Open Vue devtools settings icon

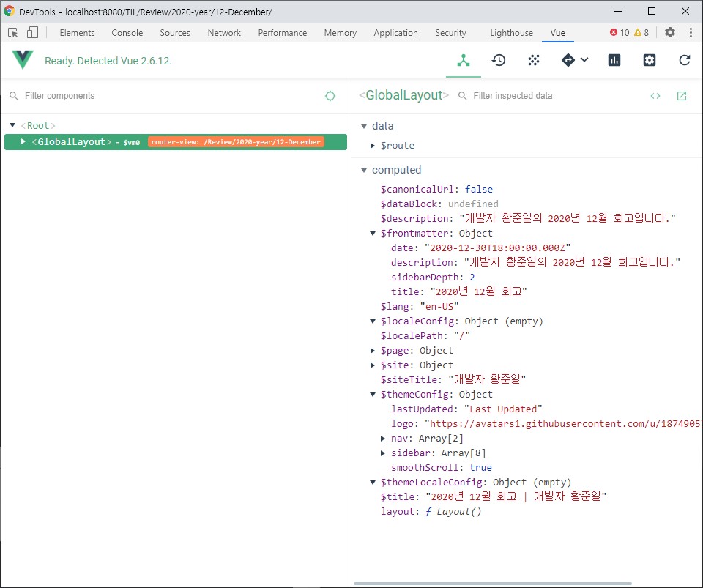click(650, 60)
